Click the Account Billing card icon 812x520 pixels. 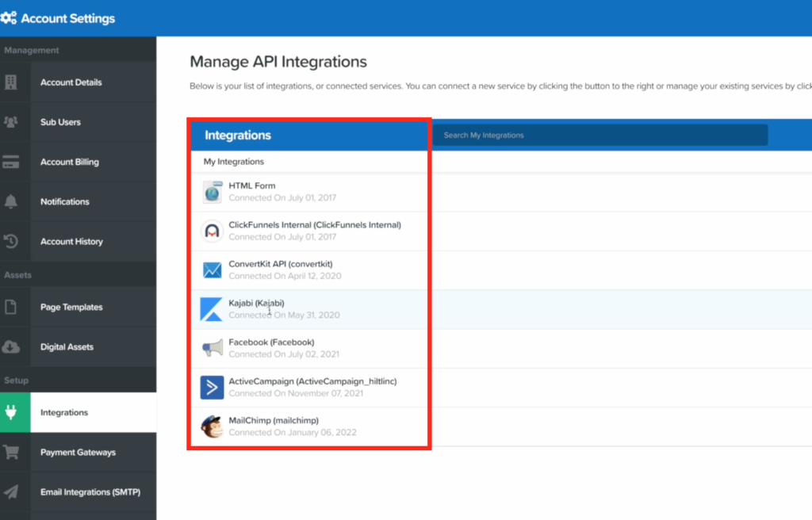(11, 162)
